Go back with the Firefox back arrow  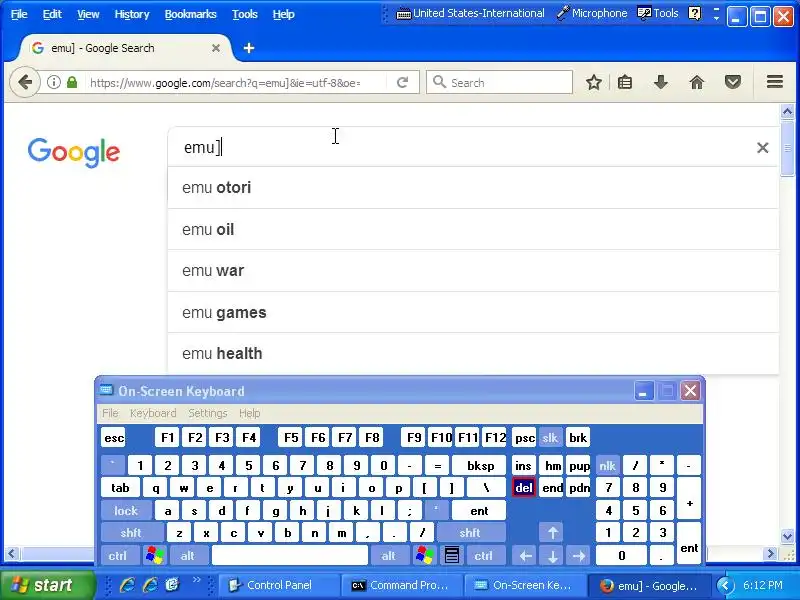pos(24,82)
